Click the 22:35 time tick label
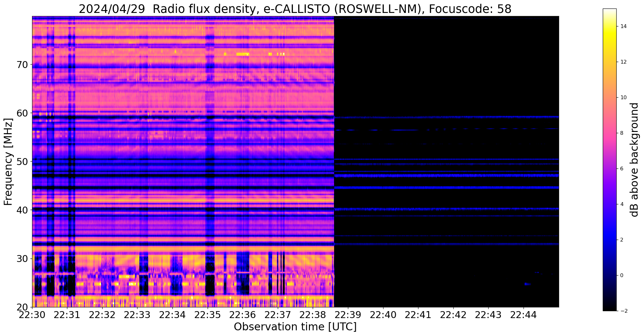This screenshot has height=336, width=644. point(208,314)
